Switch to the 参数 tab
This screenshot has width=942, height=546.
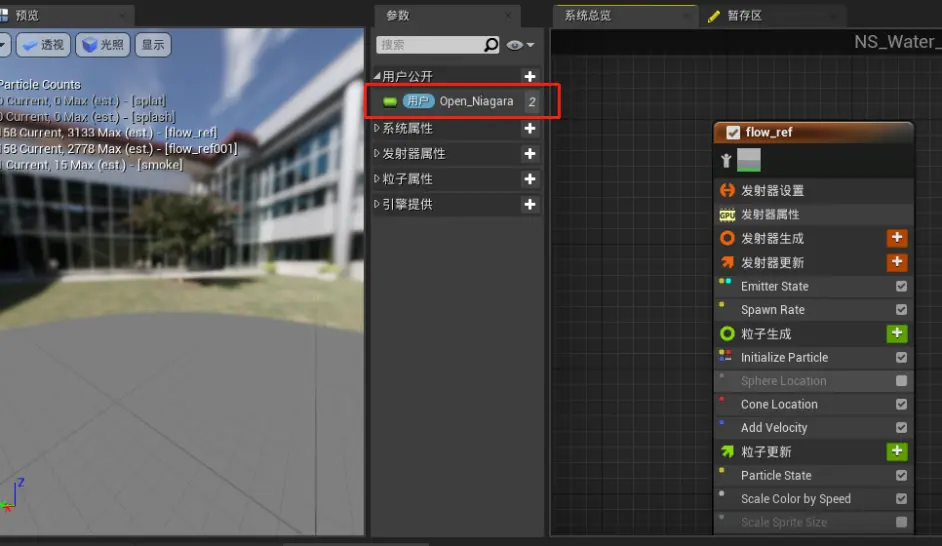click(447, 16)
